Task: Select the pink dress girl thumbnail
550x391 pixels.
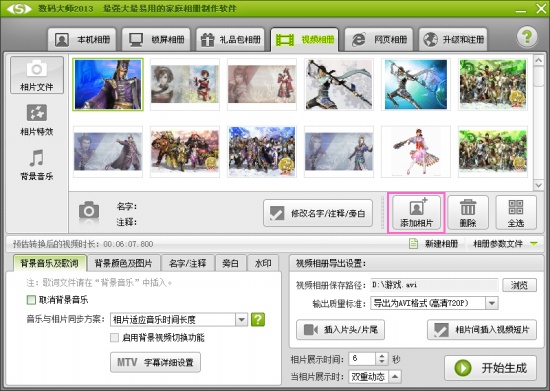Action: [x=416, y=152]
